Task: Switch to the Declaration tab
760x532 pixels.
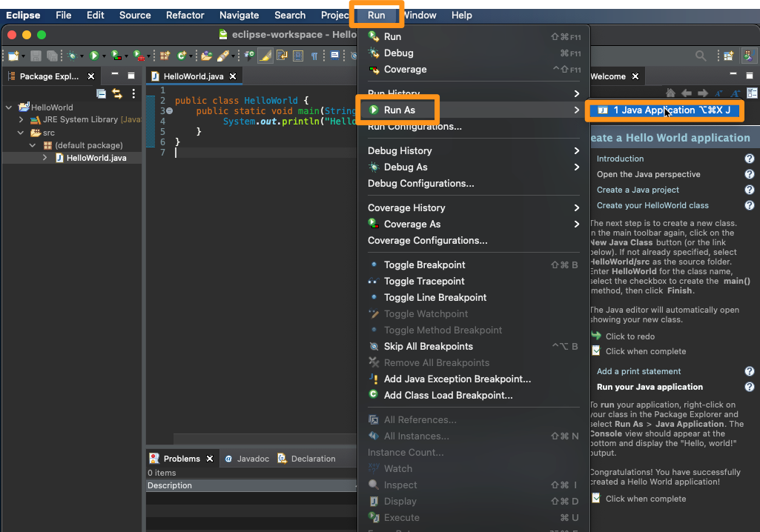Action: (x=306, y=459)
